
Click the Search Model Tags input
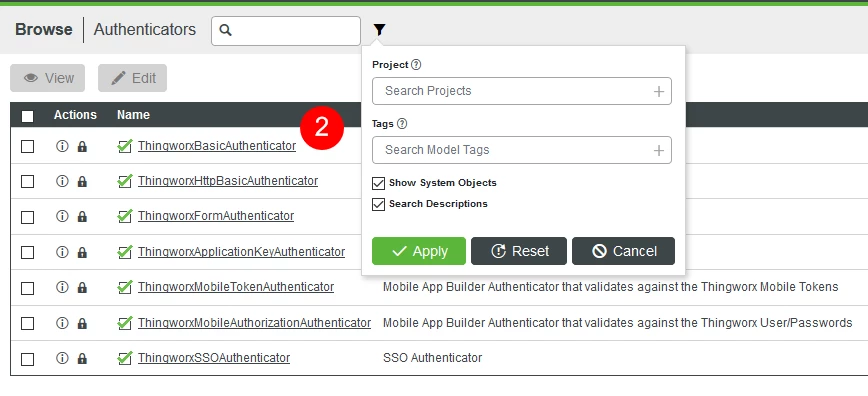pos(521,150)
